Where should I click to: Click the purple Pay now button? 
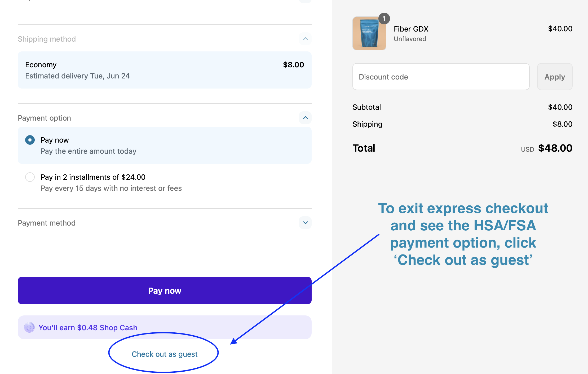click(165, 291)
